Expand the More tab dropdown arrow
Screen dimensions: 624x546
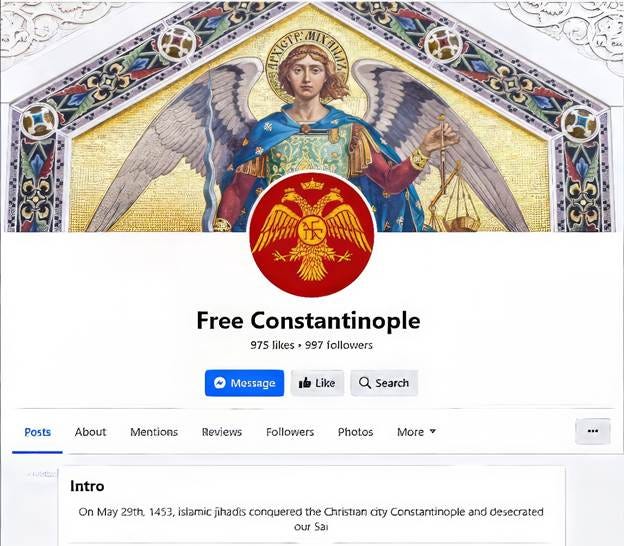[x=433, y=431]
